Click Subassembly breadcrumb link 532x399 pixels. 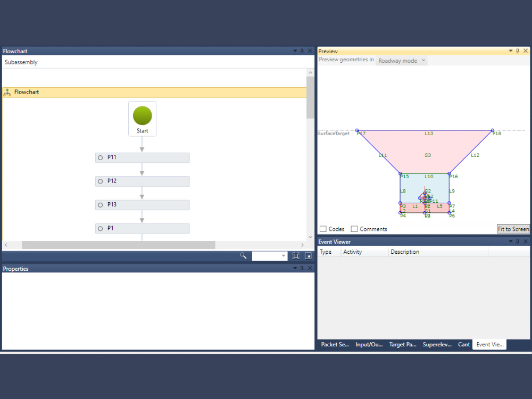click(x=21, y=62)
